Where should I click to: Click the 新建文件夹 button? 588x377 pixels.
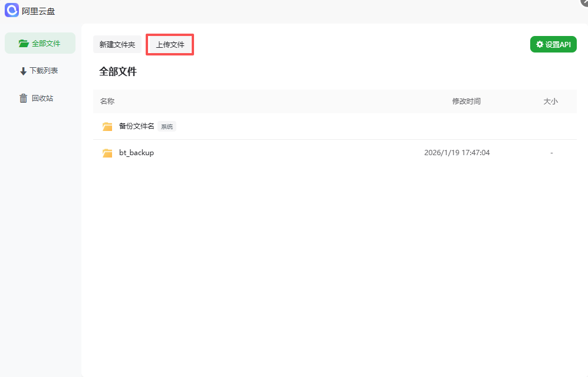coord(117,44)
